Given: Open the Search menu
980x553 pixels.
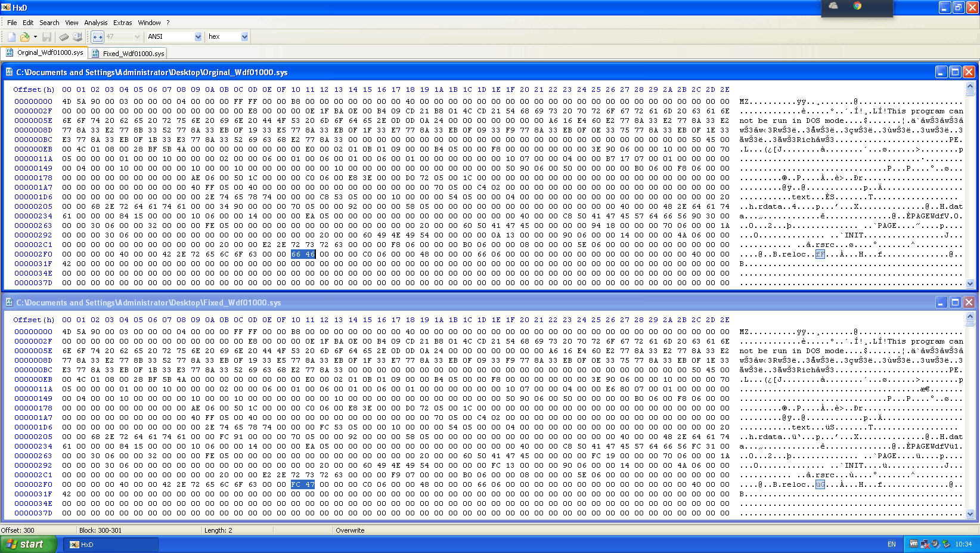Looking at the screenshot, I should coord(49,23).
